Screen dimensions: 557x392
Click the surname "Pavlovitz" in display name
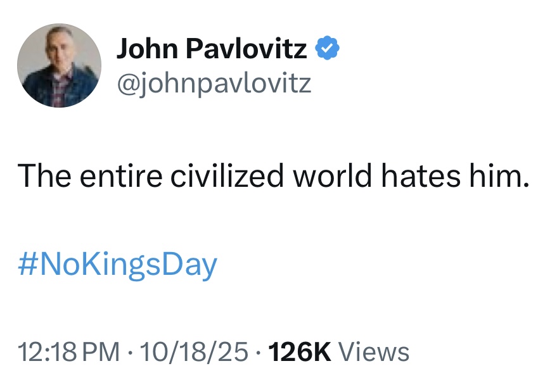246,48
